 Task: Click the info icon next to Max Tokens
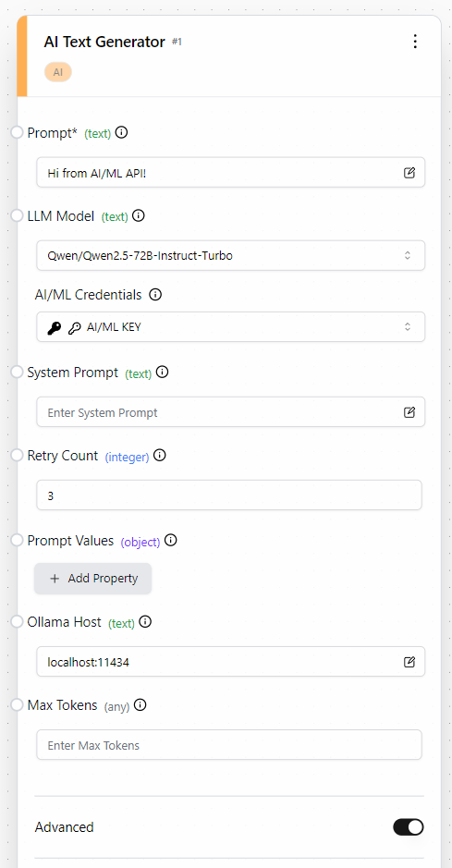pos(140,705)
